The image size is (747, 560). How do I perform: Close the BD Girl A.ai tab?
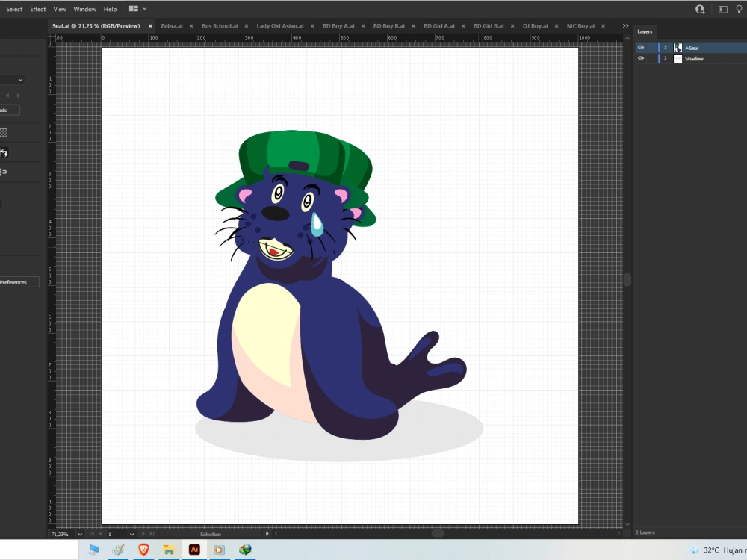pos(463,26)
